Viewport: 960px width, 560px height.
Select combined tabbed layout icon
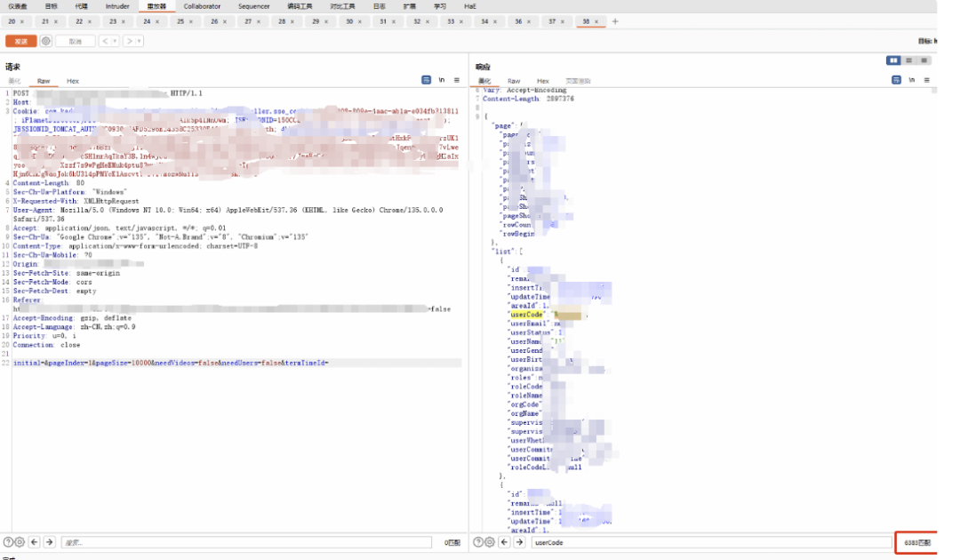pyautogui.click(x=924, y=60)
